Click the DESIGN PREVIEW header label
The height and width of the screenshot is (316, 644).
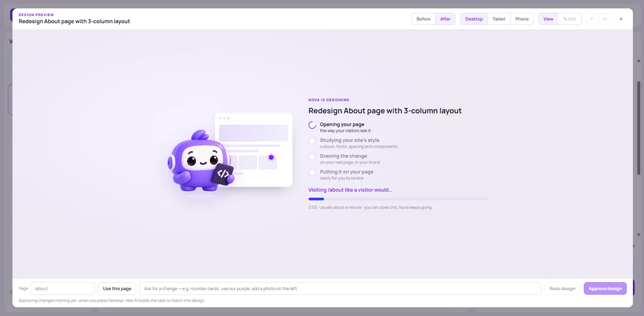coord(36,15)
